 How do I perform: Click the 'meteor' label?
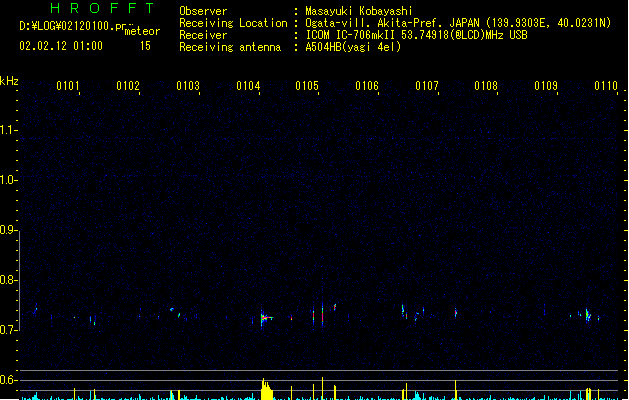142,31
